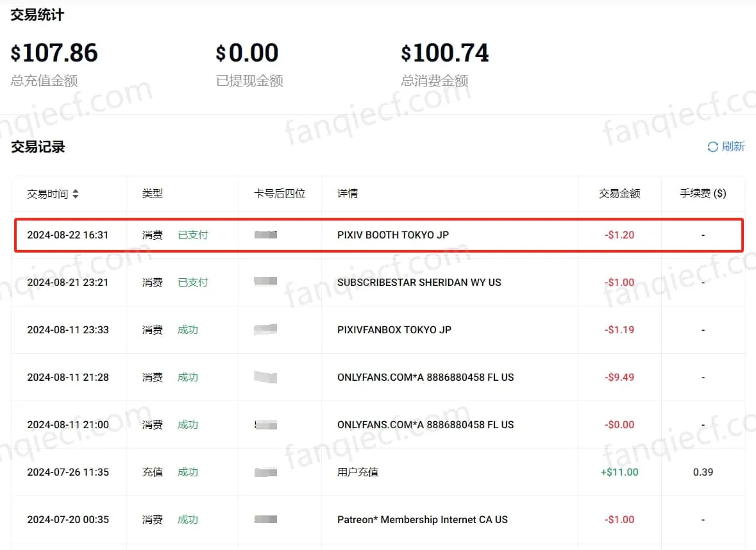This screenshot has width=756, height=550.
Task: Select the 用户充值 transaction detail
Action: [358, 472]
